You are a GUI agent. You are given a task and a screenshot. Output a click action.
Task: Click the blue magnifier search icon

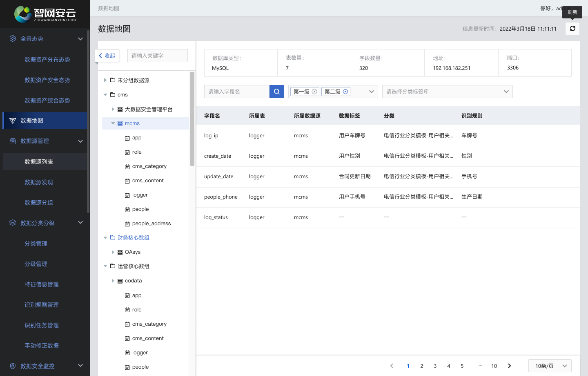point(277,91)
